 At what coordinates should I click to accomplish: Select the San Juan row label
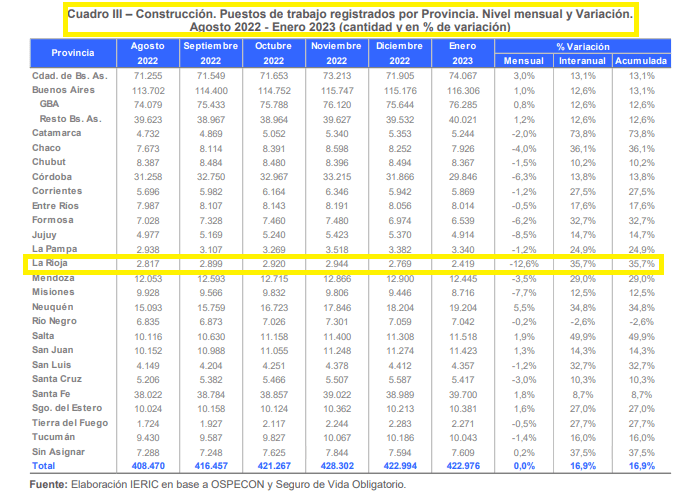(x=53, y=350)
